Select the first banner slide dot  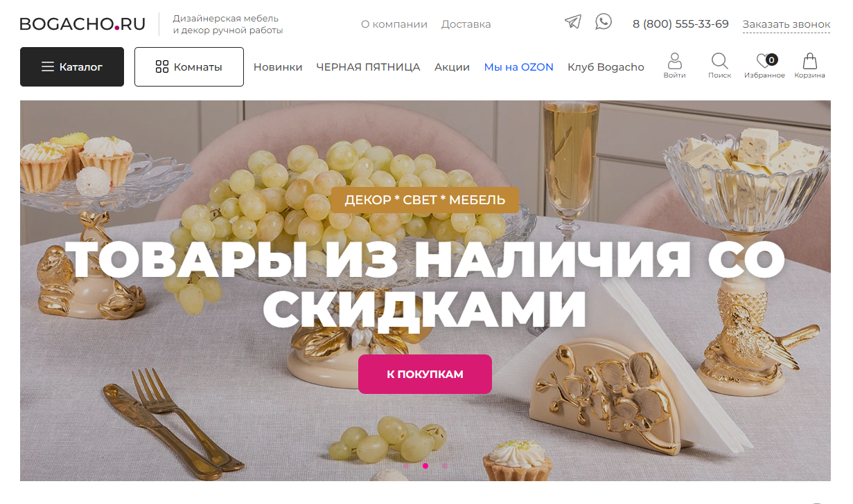click(x=406, y=466)
